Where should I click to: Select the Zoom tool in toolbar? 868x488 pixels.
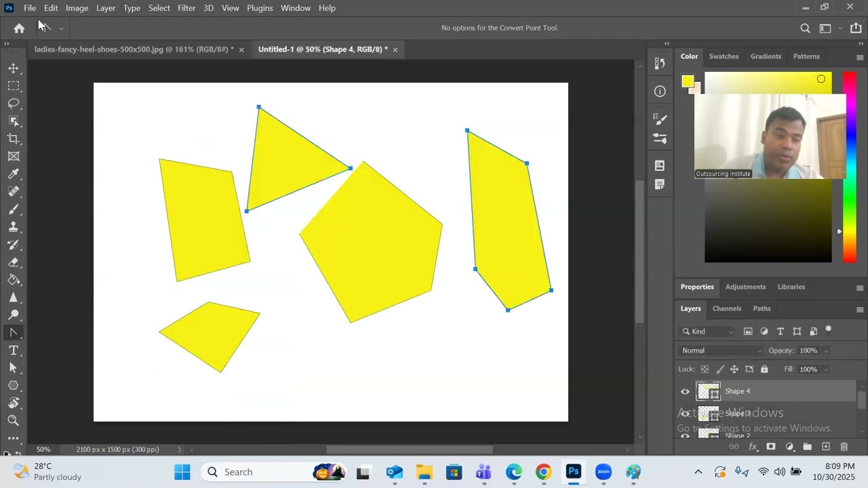click(x=14, y=421)
